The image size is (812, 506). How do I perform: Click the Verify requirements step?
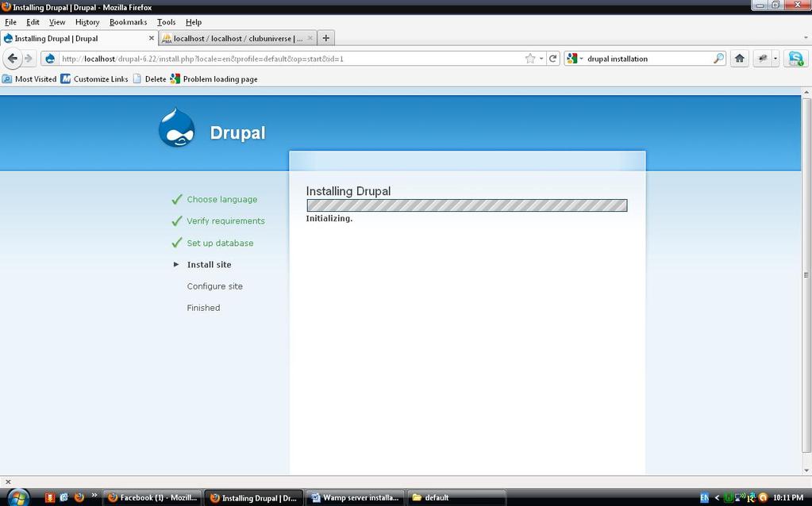click(225, 221)
